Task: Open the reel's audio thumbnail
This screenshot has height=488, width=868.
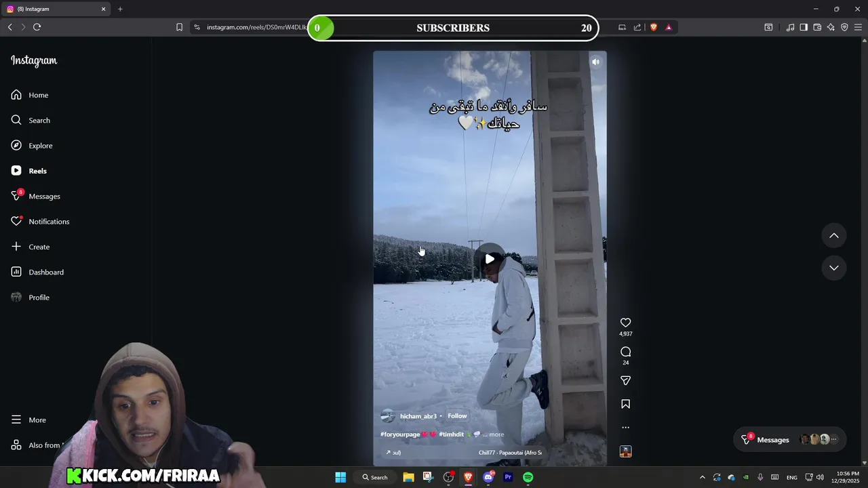Action: 625,451
